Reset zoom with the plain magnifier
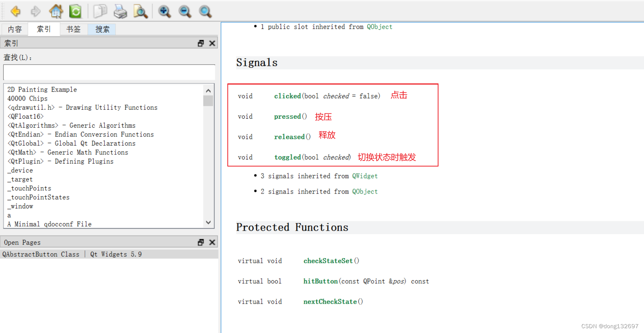The height and width of the screenshot is (333, 644). point(205,11)
